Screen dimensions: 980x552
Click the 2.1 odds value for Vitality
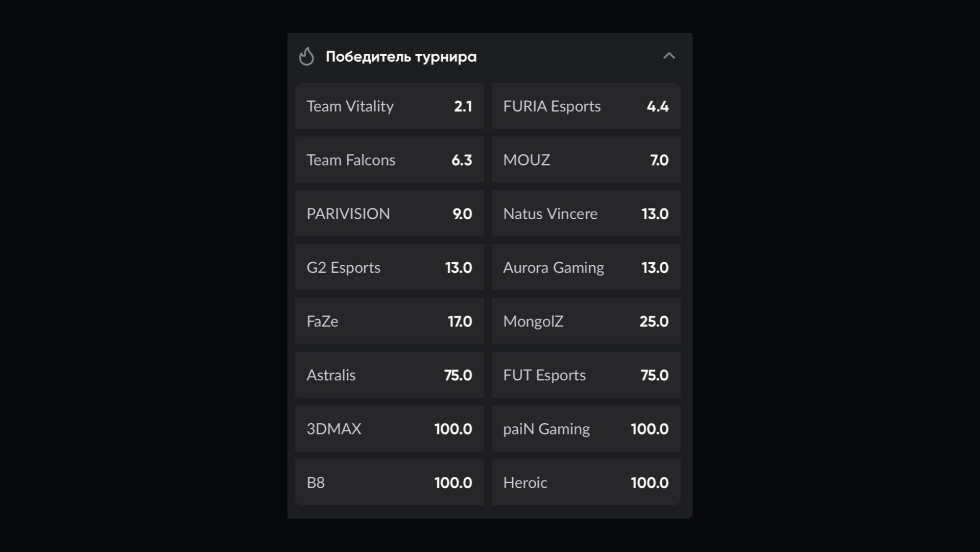click(x=463, y=106)
